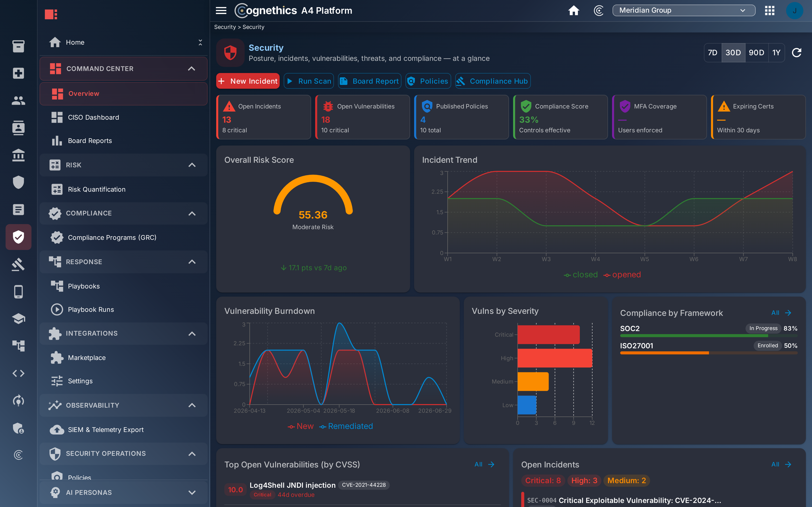Click the SOC2 progress bar

tap(709, 336)
